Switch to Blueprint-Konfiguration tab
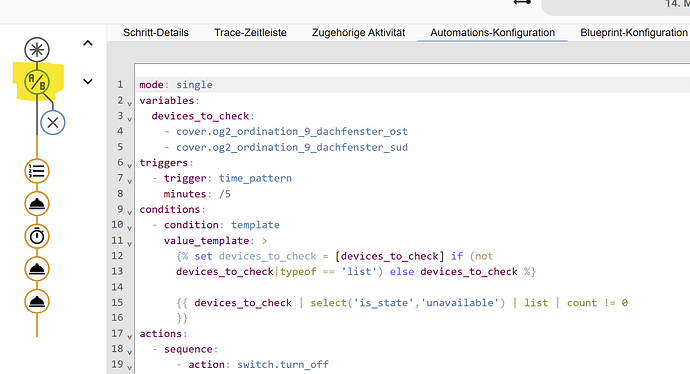The width and height of the screenshot is (690, 374). 634,33
